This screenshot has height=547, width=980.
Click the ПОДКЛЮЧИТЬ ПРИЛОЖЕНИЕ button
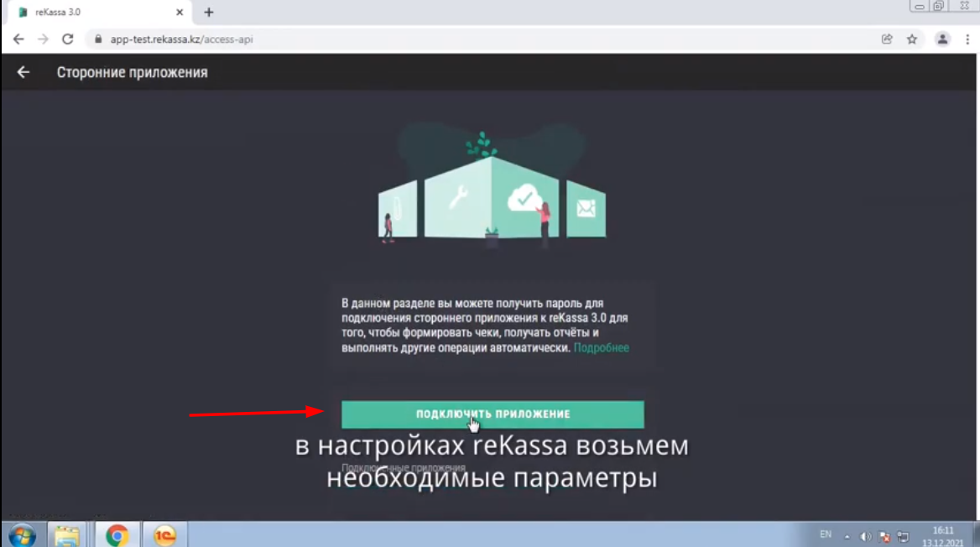click(493, 414)
